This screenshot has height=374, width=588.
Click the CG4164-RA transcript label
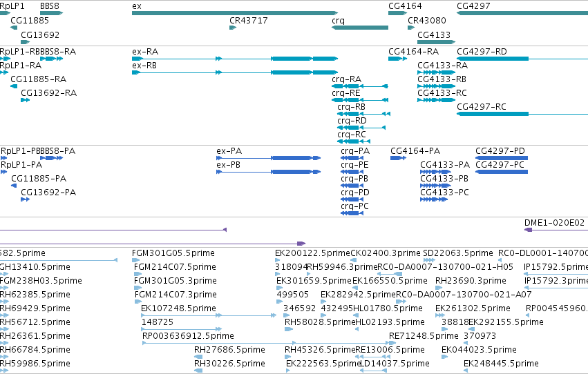[414, 52]
